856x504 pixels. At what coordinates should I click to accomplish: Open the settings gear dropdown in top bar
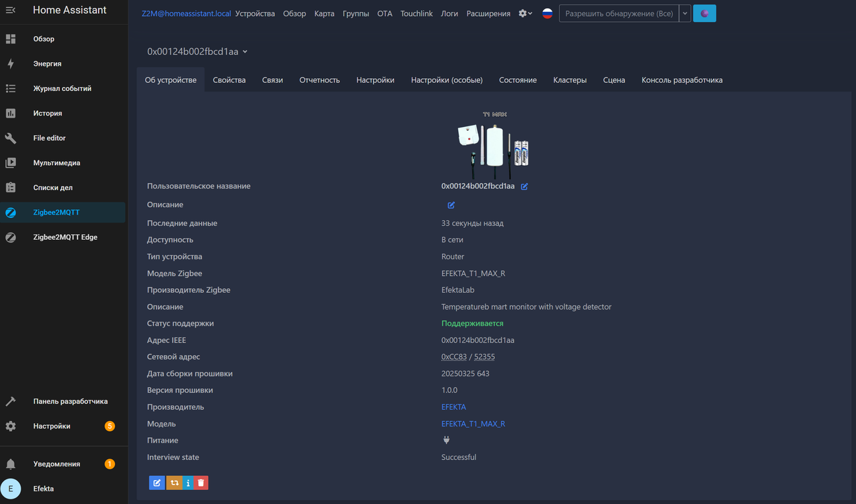(x=526, y=13)
